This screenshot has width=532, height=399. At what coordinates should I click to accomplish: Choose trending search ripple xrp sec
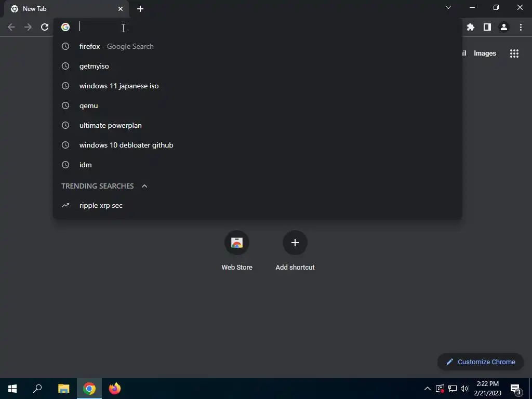coord(258,205)
